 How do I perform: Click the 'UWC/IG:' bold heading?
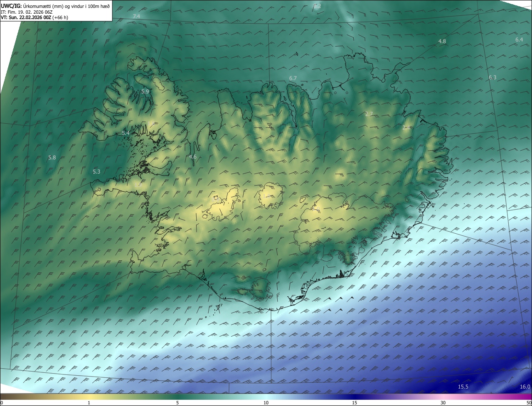(12, 6)
